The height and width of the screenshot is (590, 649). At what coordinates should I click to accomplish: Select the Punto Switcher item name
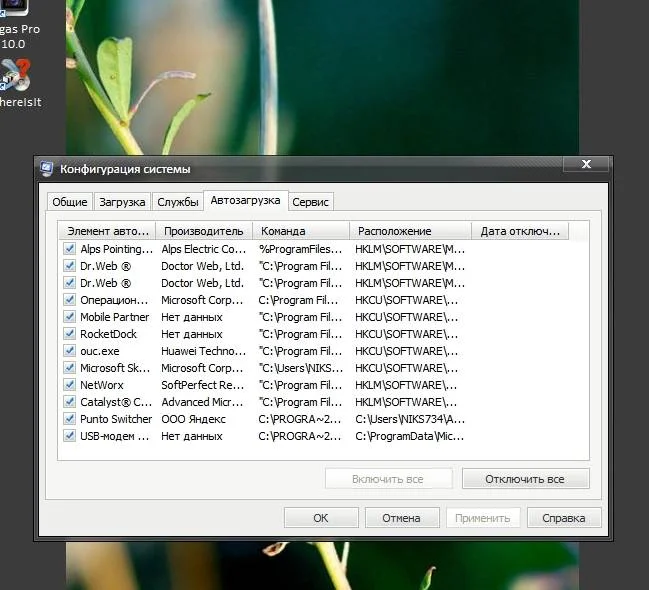(116, 419)
